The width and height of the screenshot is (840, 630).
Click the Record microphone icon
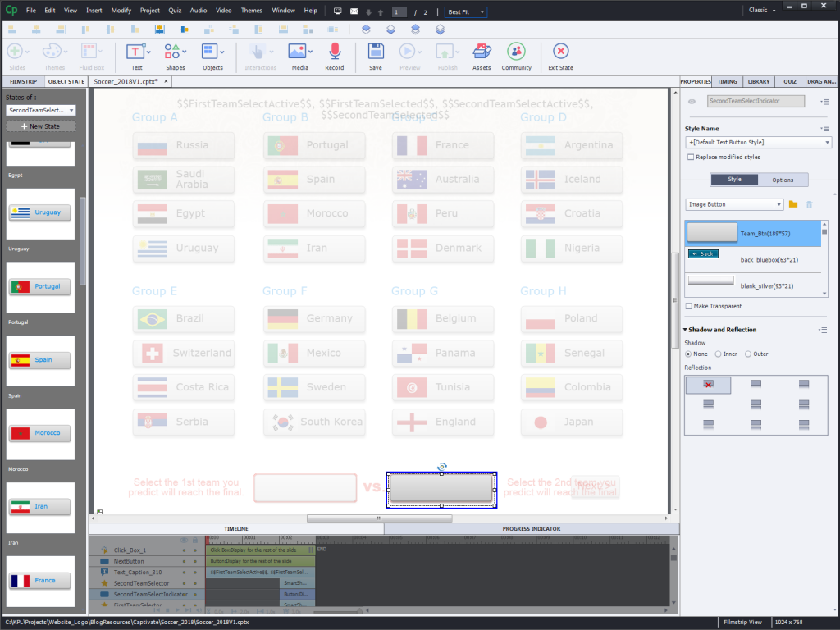point(334,52)
